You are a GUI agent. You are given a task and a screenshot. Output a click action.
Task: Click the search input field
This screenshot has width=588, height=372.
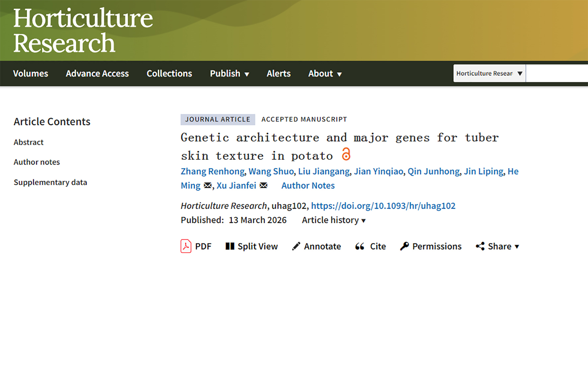(557, 73)
